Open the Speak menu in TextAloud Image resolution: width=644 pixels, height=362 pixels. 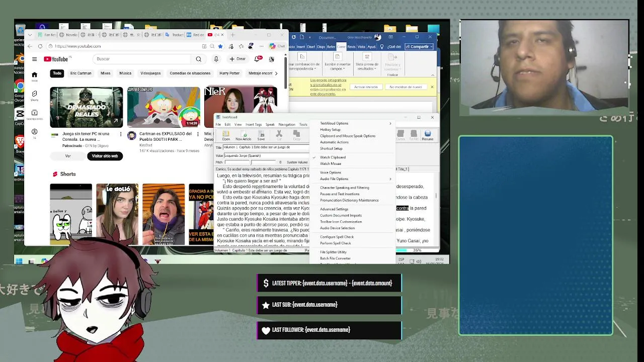tap(270, 124)
